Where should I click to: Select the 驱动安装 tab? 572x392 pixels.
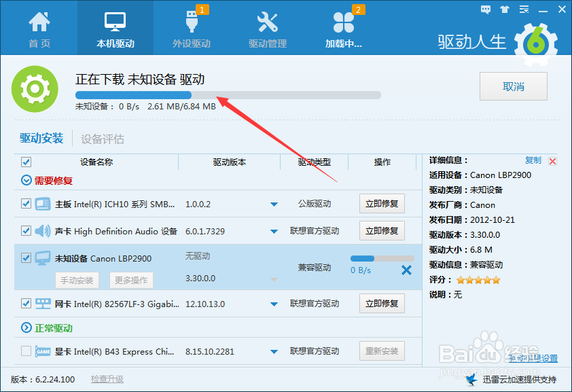pos(41,139)
